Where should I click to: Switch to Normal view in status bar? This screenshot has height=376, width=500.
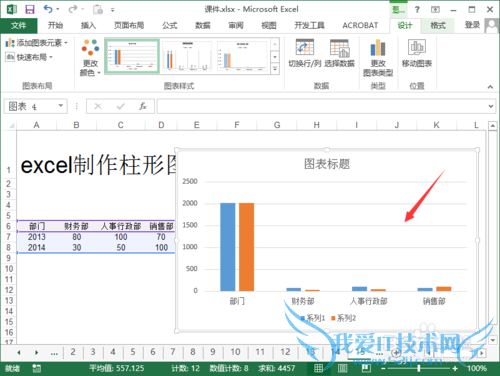click(x=318, y=368)
